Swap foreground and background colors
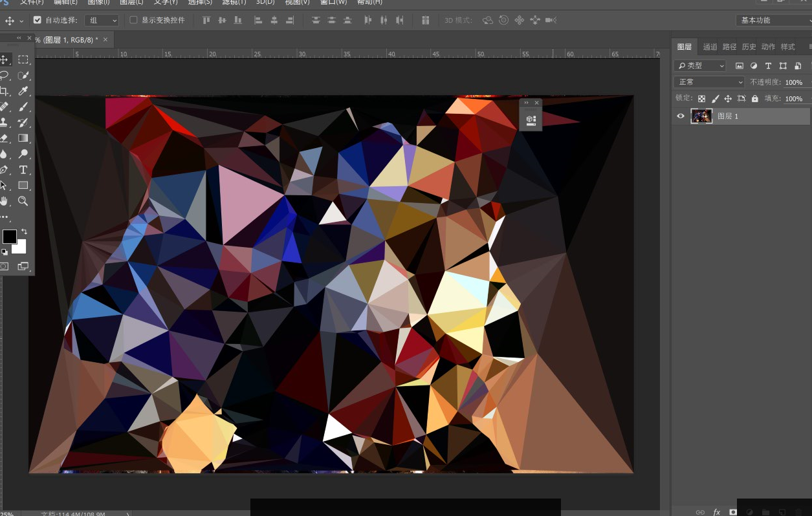 pyautogui.click(x=25, y=231)
